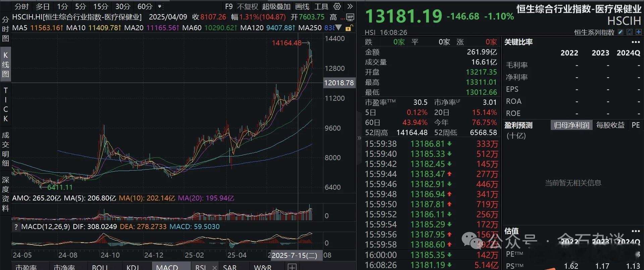Select the BOLL indicator tab

click(100, 267)
